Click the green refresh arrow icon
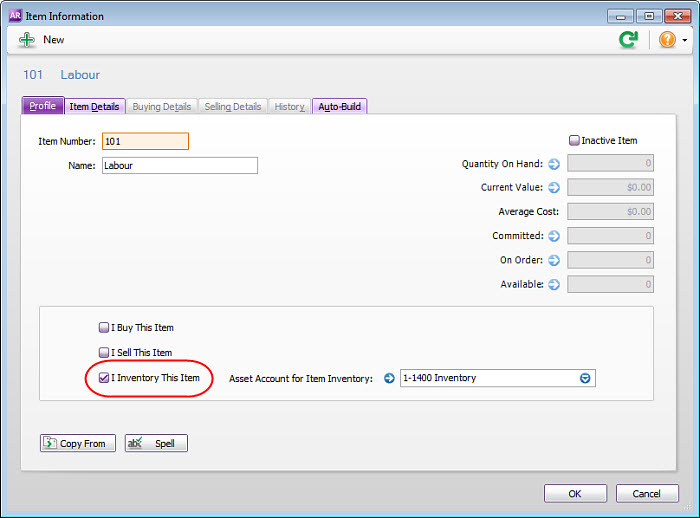 click(628, 40)
